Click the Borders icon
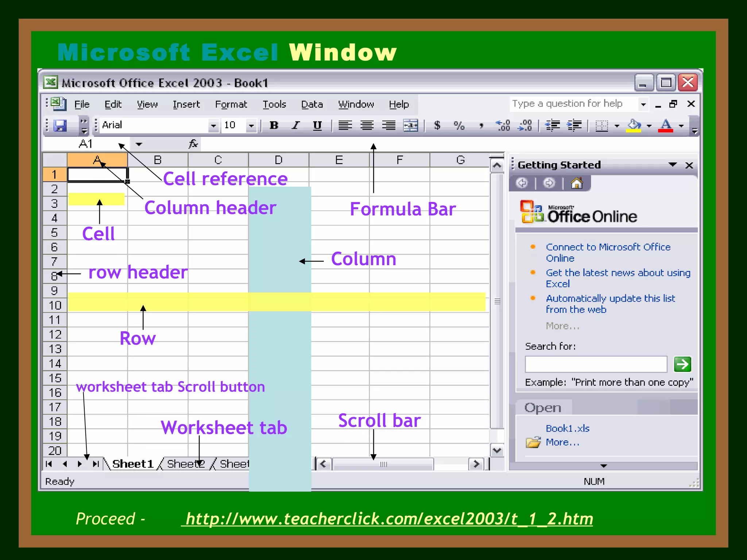Screen dimensions: 747x560 pos(602,126)
